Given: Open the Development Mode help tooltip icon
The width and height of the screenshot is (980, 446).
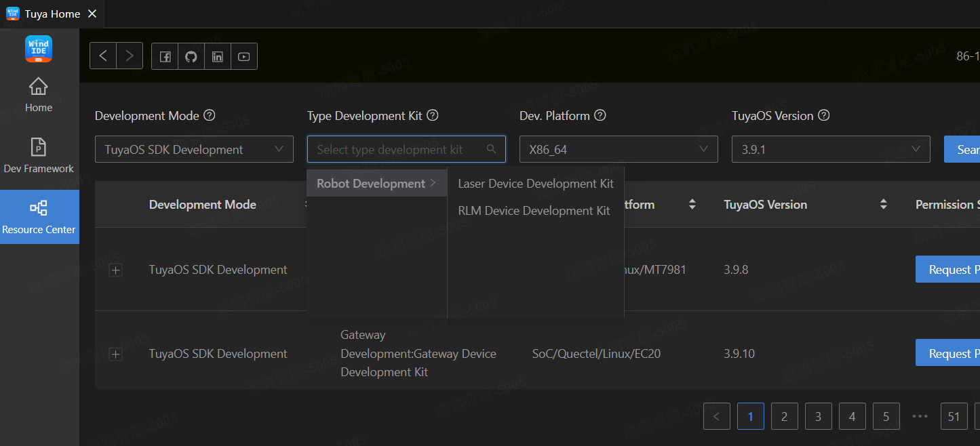Looking at the screenshot, I should point(210,115).
